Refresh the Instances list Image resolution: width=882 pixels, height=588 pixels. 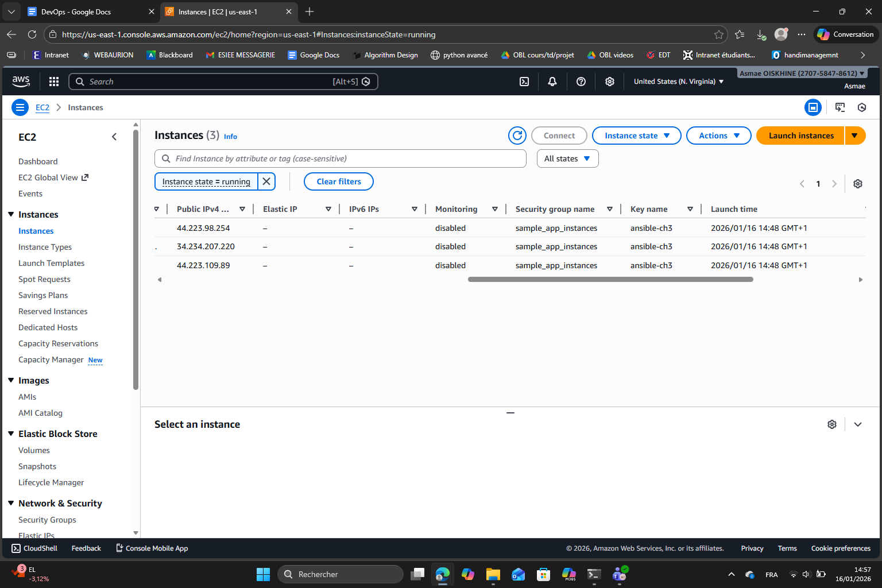point(517,136)
